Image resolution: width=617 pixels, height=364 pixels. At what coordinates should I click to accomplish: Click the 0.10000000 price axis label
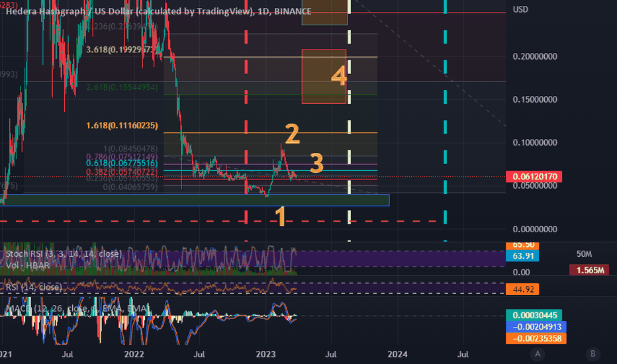click(535, 142)
